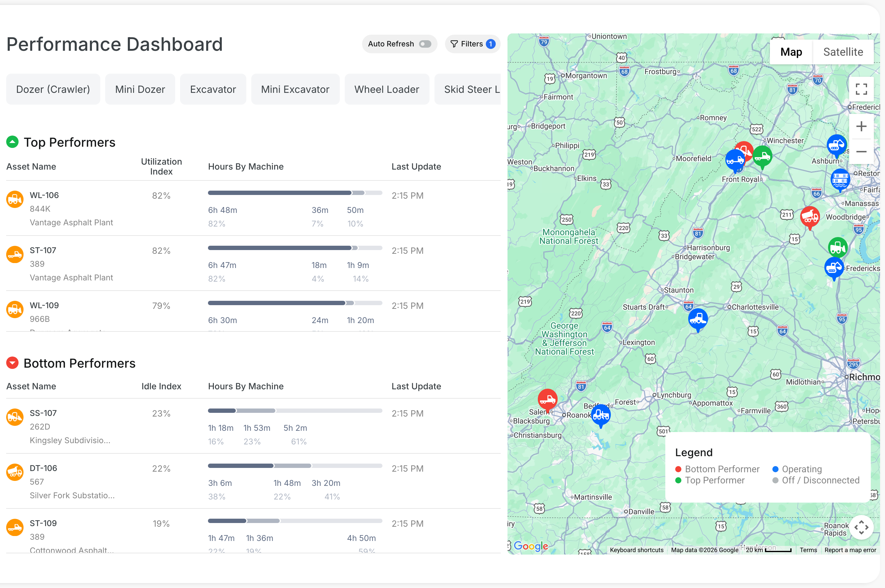885x588 pixels.
Task: Open the map camera pan control
Action: (x=861, y=527)
